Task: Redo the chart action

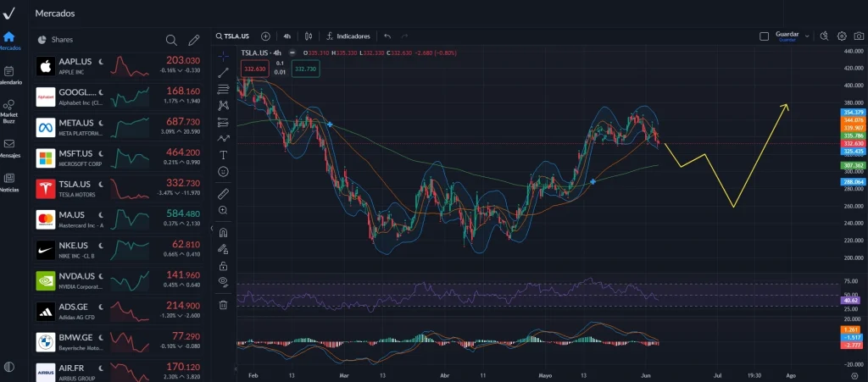Action: click(x=404, y=36)
